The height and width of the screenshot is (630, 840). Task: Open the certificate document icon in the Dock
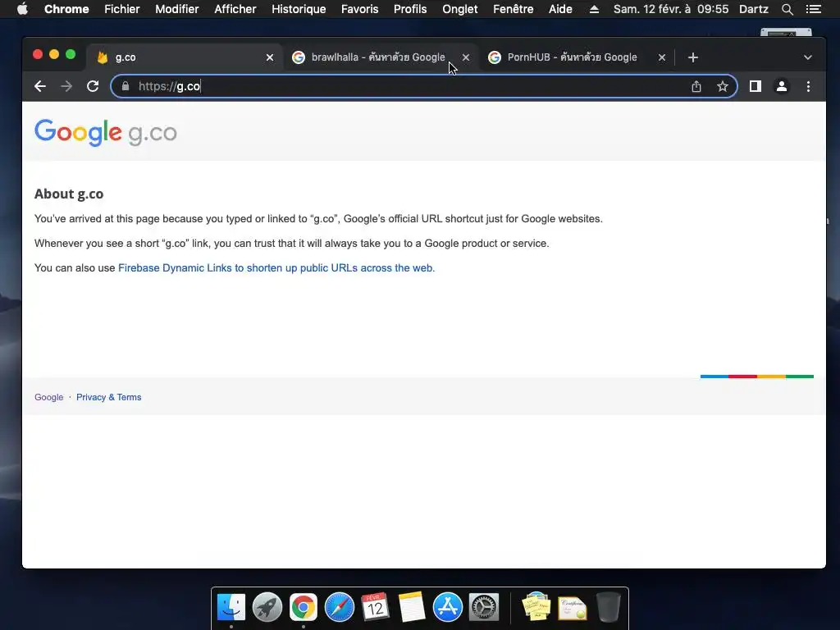pyautogui.click(x=572, y=608)
